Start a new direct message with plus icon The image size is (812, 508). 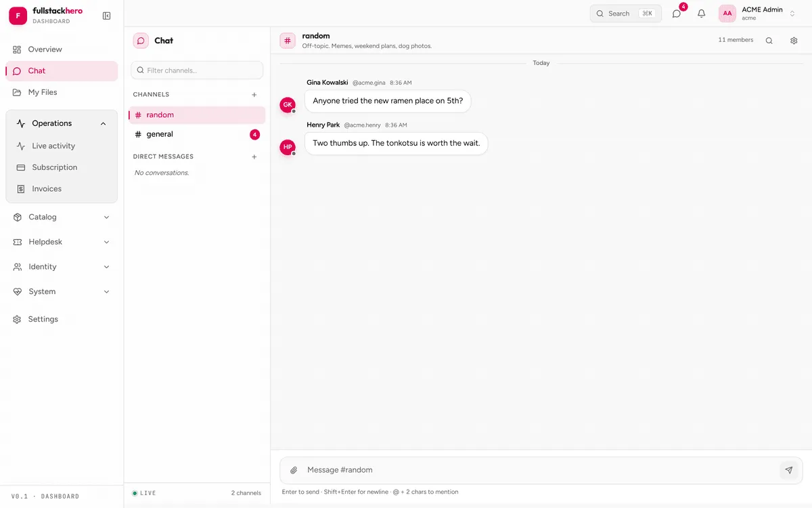[x=254, y=157]
